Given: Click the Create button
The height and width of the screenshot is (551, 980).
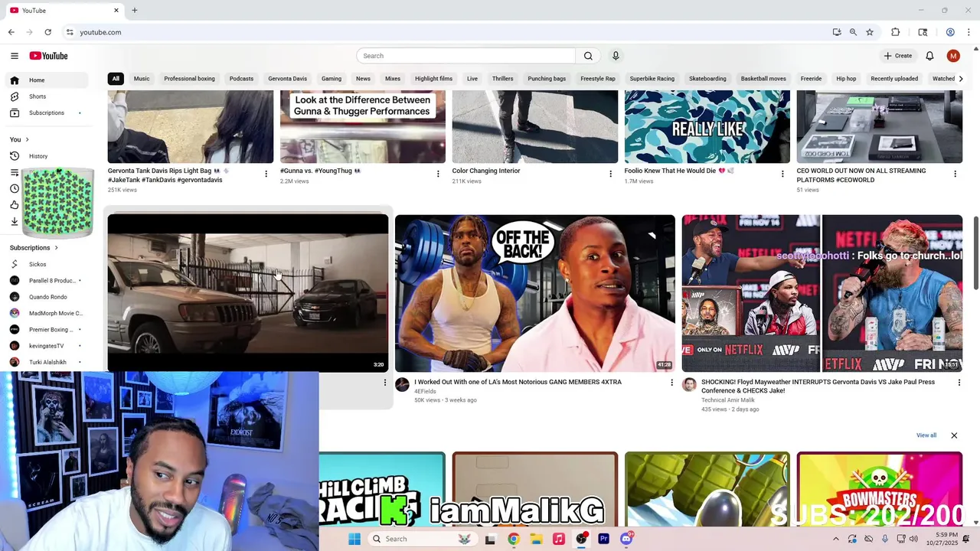Looking at the screenshot, I should click(897, 56).
